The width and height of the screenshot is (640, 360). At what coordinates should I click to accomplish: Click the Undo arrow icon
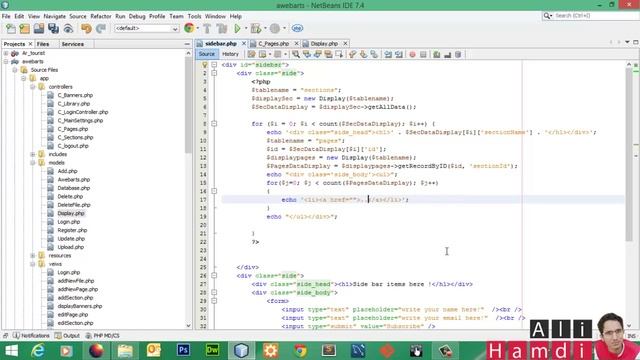(x=86, y=28)
